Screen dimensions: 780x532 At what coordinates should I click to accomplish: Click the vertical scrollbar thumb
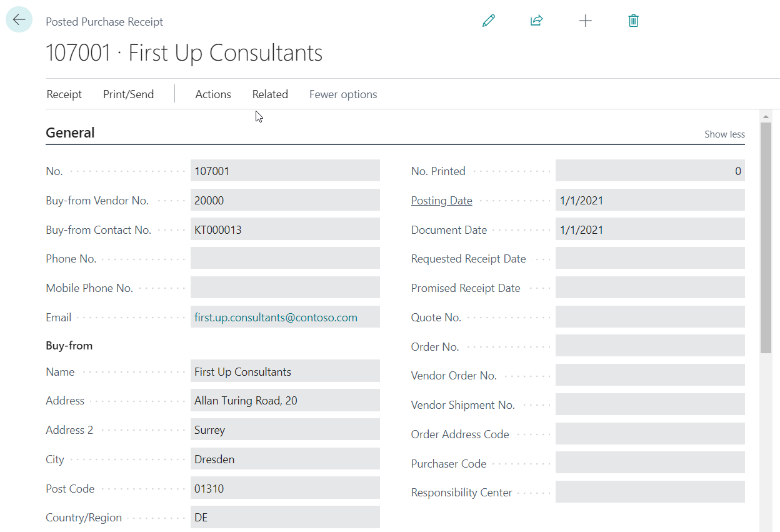(766, 238)
